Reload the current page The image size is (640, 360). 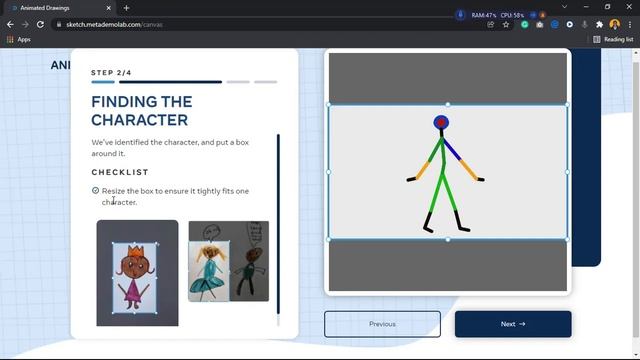tap(40, 24)
